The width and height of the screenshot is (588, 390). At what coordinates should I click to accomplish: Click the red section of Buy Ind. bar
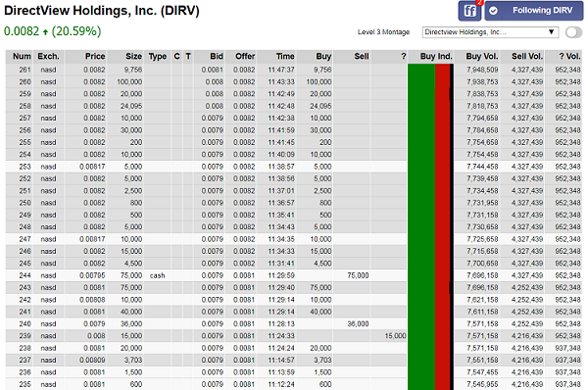click(443, 226)
